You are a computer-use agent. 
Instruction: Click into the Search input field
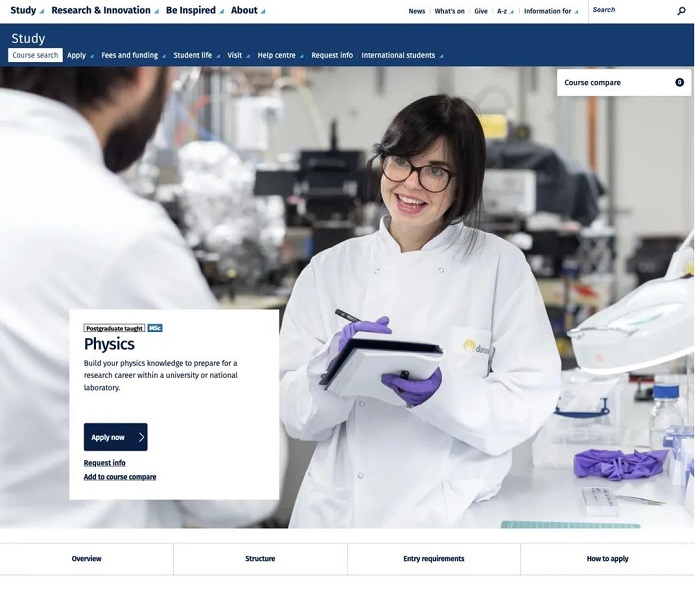(x=628, y=11)
